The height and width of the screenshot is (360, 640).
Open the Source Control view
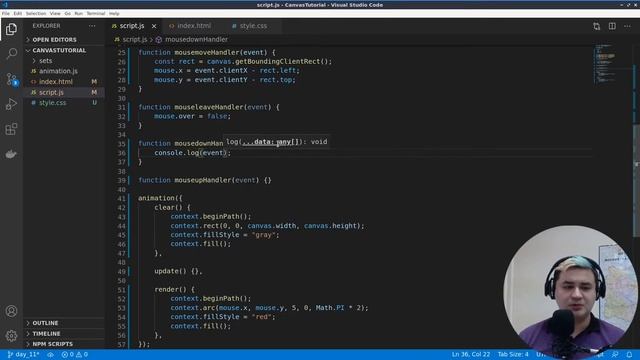(11, 79)
